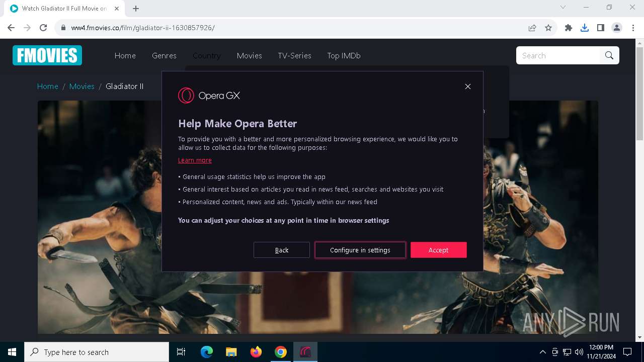This screenshot has height=362, width=644.
Task: Open Chrome three-dot menu
Action: click(x=633, y=28)
